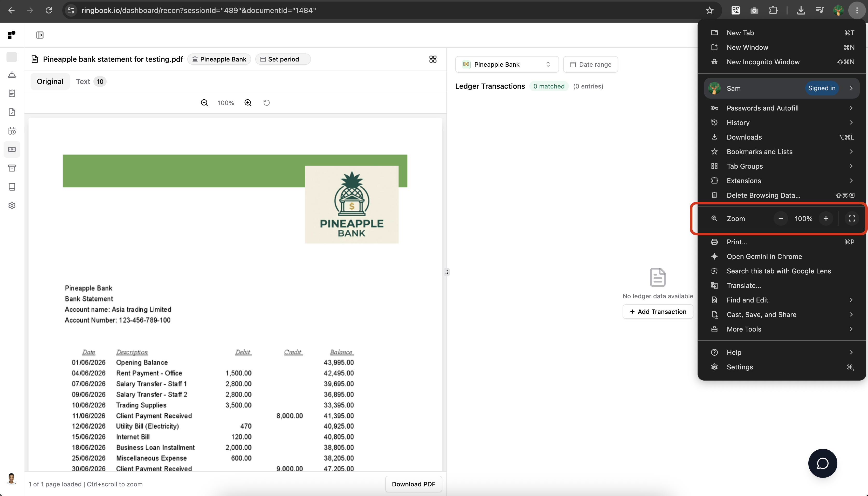This screenshot has width=868, height=496.
Task: Reset PDF rotation/zoom icon
Action: [x=266, y=103]
